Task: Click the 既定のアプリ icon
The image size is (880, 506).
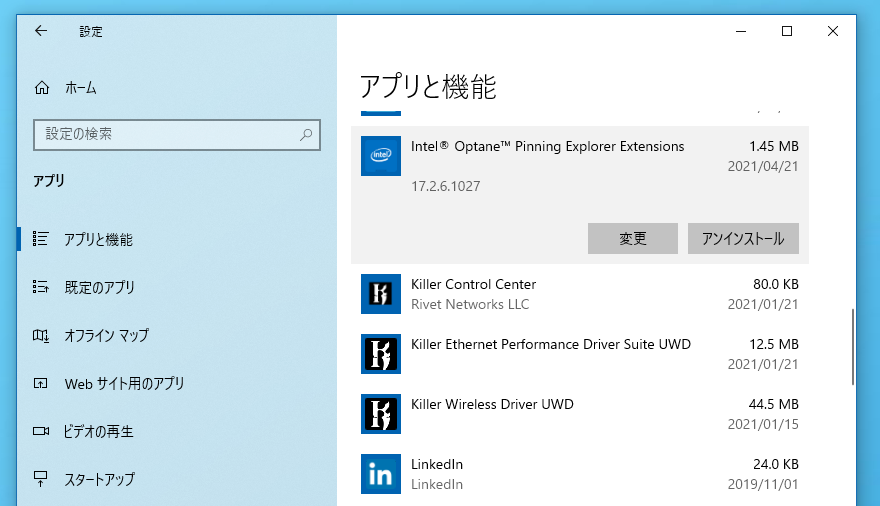Action: click(40, 287)
